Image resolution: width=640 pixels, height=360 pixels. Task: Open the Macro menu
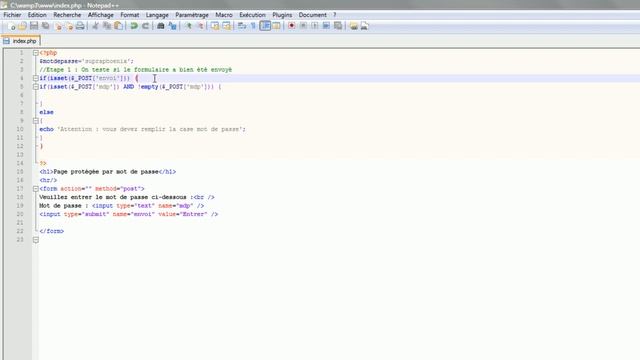tap(224, 15)
